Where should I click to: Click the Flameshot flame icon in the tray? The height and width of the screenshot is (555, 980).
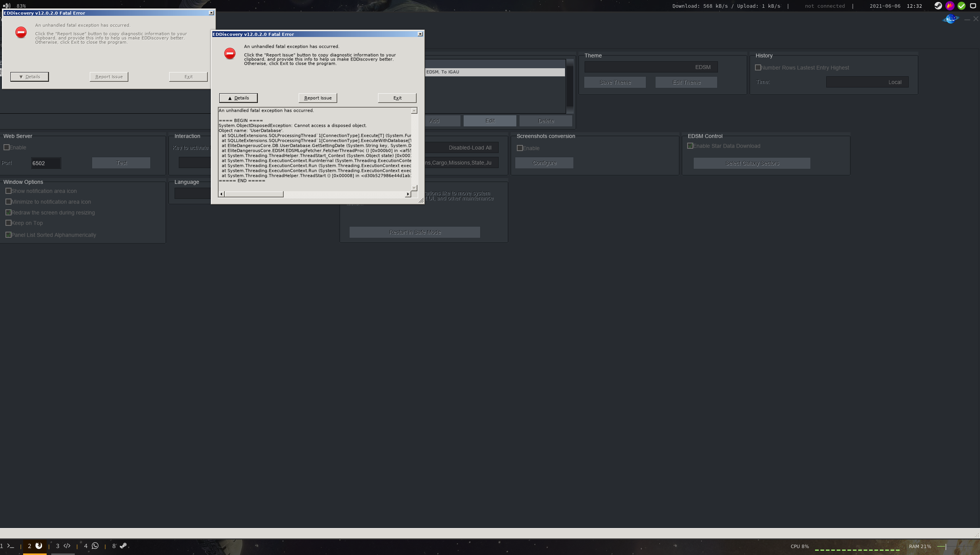coord(950,6)
